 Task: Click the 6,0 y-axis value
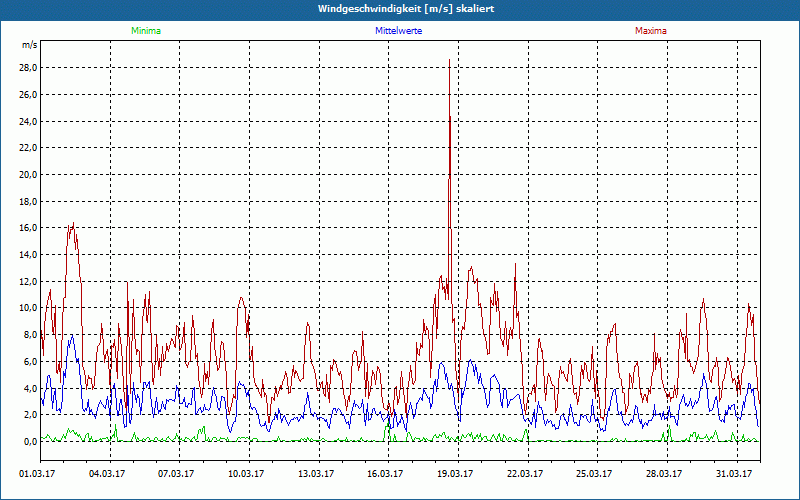tap(30, 362)
